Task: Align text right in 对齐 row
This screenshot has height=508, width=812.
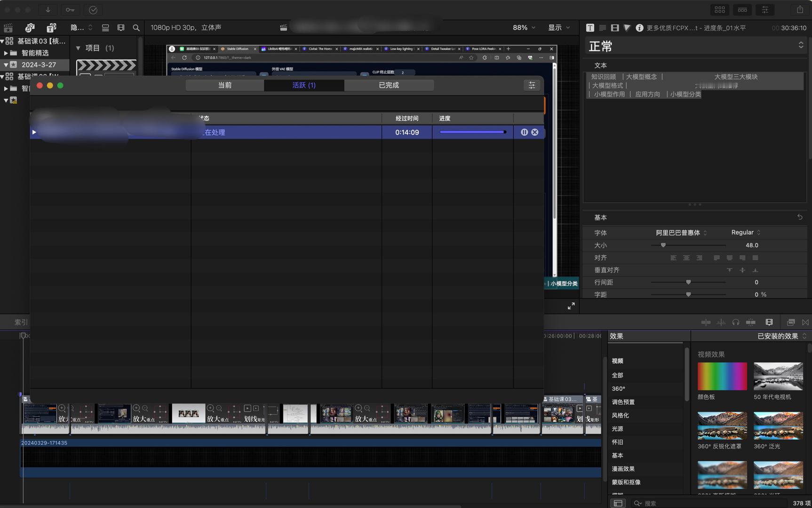Action: tap(699, 258)
